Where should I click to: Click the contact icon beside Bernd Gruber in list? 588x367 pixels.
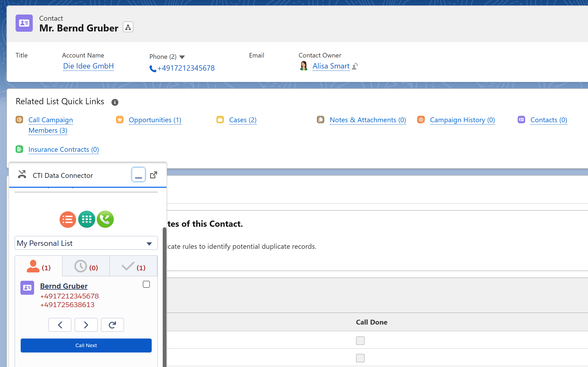coord(27,288)
